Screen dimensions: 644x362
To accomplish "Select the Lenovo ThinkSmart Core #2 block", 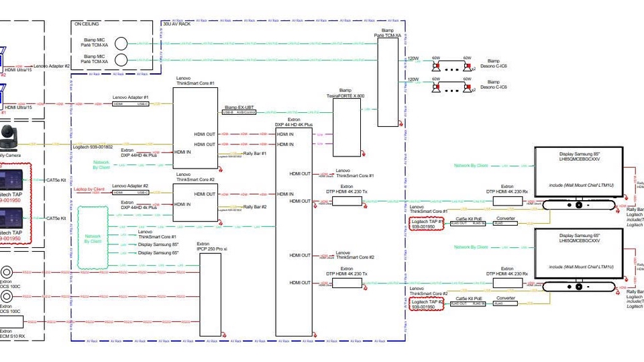I will pos(195,202).
